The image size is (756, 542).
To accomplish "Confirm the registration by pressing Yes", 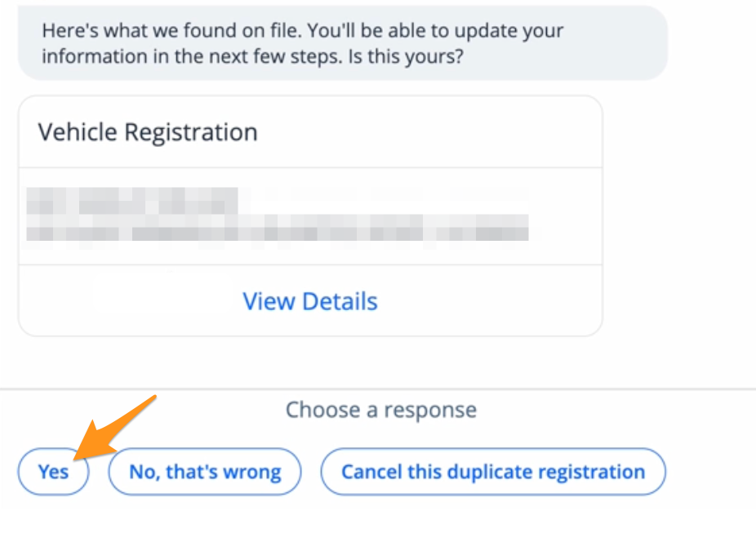I will pos(53,472).
